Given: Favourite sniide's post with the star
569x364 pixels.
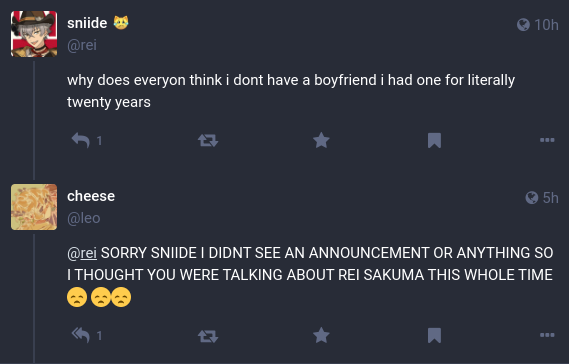Looking at the screenshot, I should coord(321,140).
